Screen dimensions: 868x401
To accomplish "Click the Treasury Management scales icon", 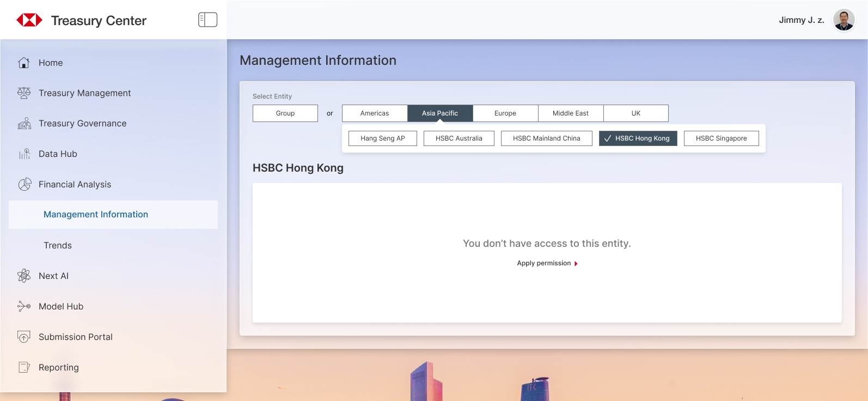I will [x=24, y=93].
